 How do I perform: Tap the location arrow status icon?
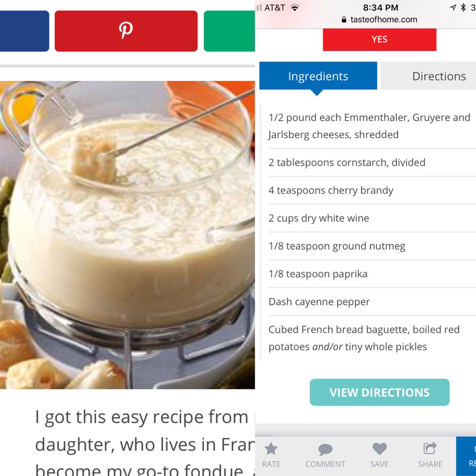453,7
